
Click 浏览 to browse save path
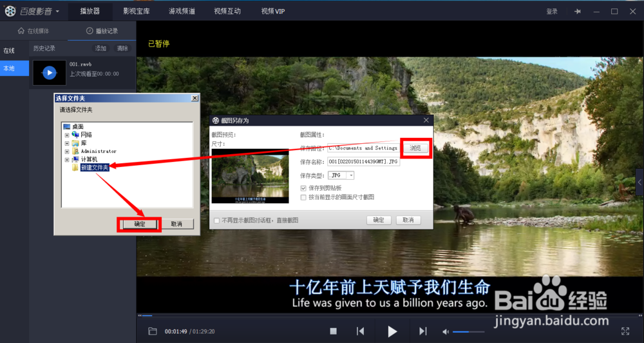[x=415, y=148]
